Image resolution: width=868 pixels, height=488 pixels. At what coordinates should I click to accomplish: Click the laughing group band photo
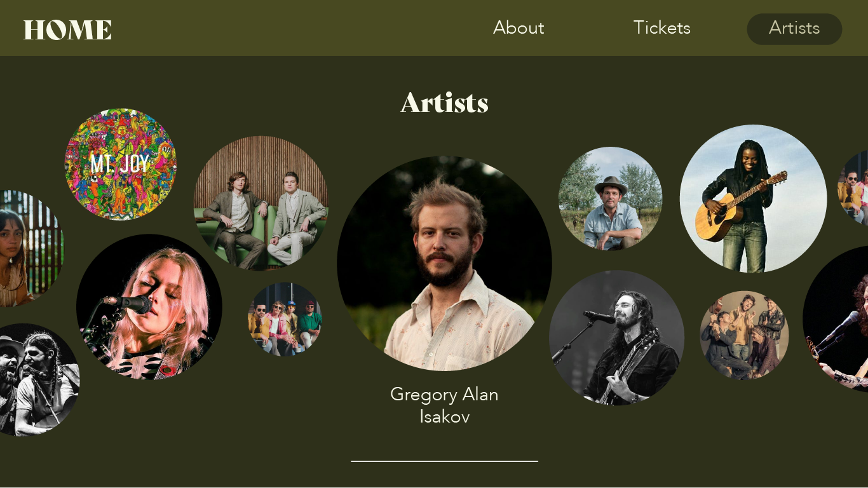pos(744,335)
